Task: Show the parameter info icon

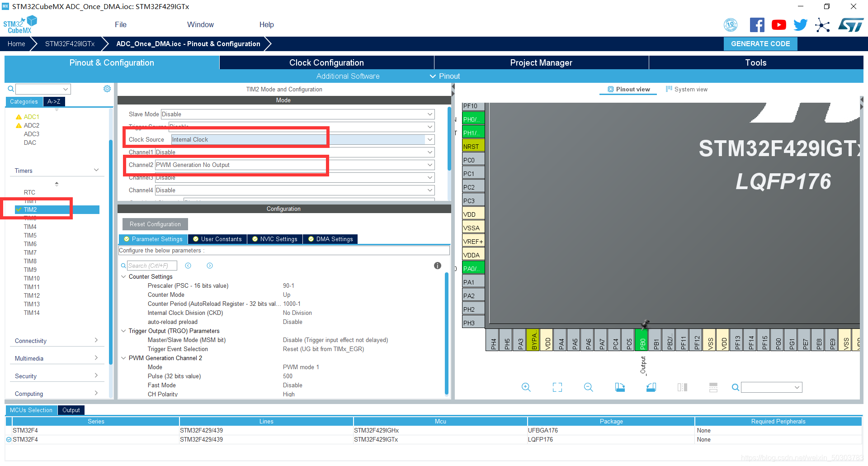Action: point(438,266)
